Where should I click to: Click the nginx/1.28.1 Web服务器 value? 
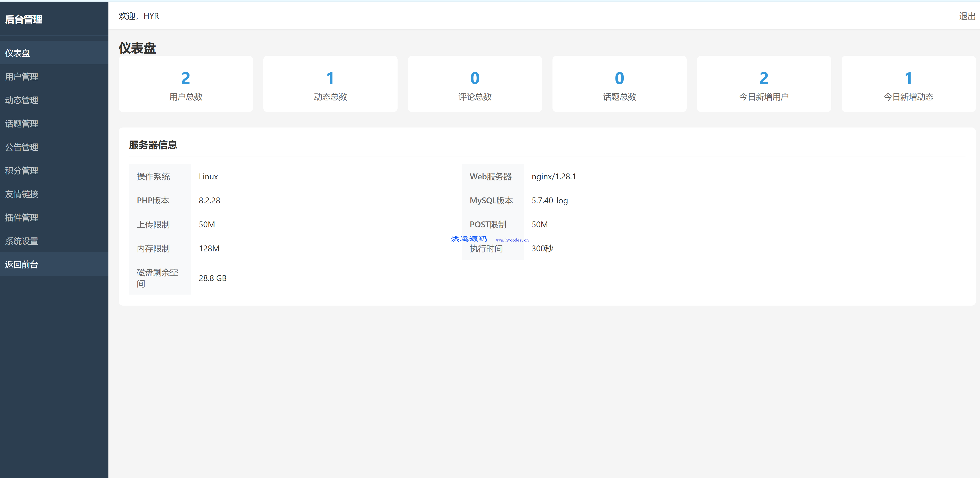point(554,177)
